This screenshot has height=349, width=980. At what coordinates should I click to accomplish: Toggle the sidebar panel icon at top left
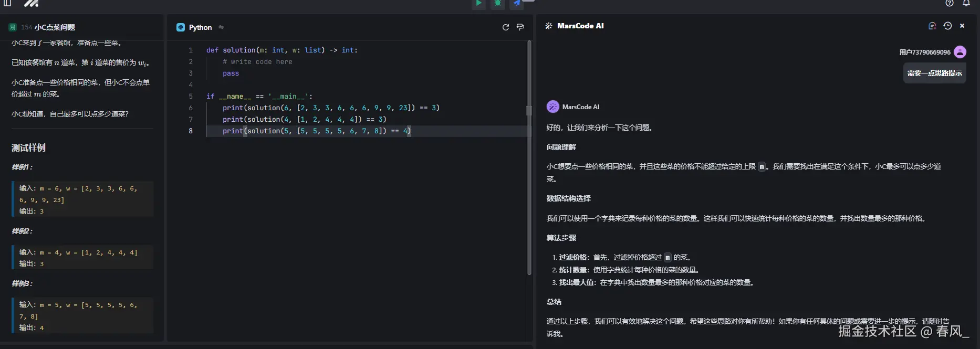pos(7,3)
